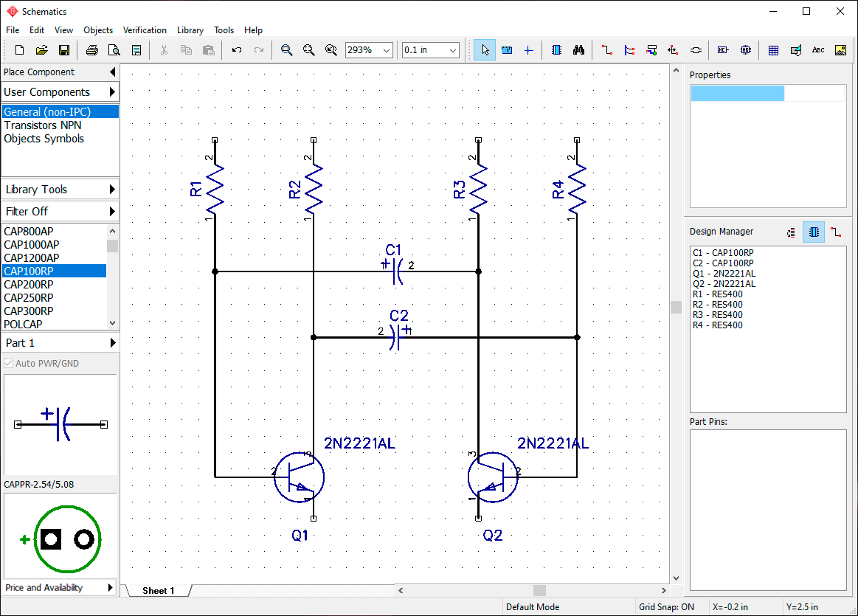The height and width of the screenshot is (616, 858).
Task: Open the View menu
Action: click(x=63, y=30)
